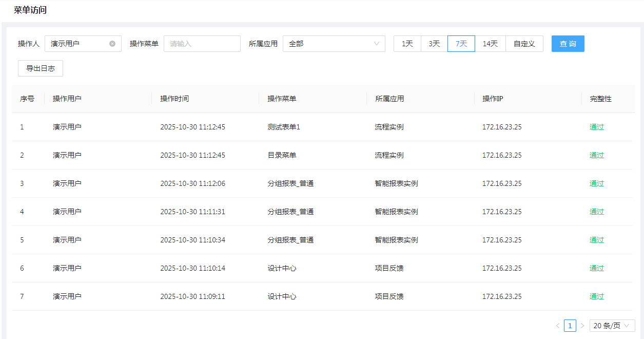Go to previous page using left arrow

(x=558, y=326)
